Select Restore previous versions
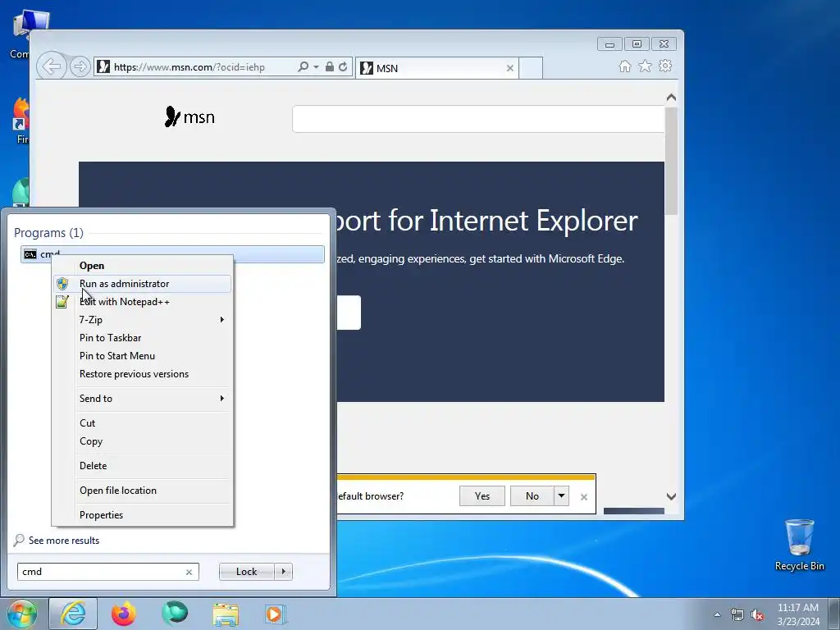 pyautogui.click(x=142, y=374)
